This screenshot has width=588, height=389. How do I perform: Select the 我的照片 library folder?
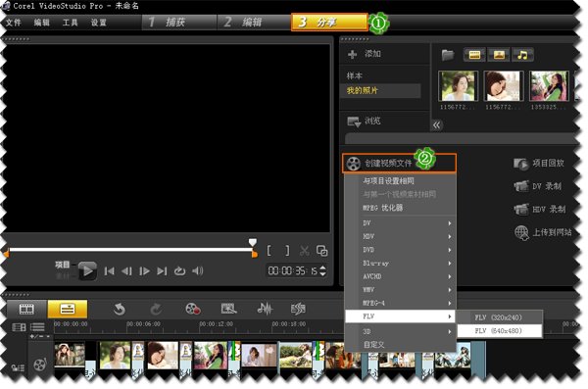pos(380,90)
